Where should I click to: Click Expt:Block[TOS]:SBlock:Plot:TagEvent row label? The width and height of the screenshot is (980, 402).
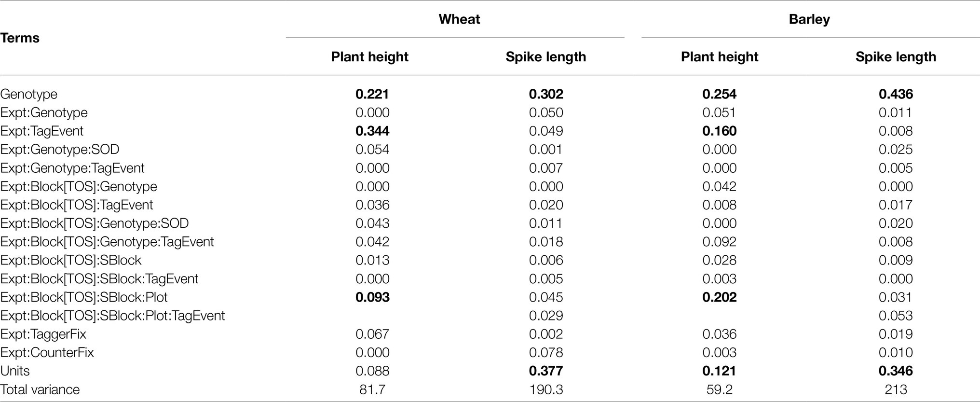pos(112,316)
